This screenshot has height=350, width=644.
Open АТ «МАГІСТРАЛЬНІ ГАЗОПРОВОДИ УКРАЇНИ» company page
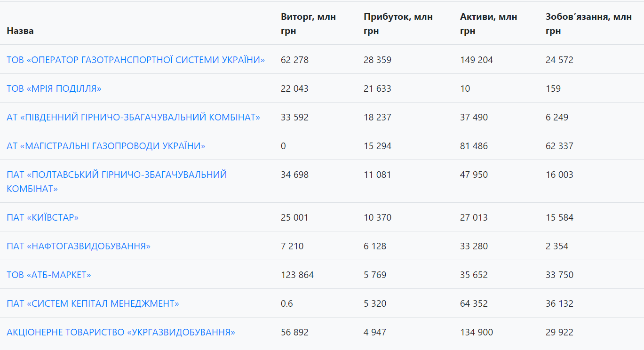point(106,146)
